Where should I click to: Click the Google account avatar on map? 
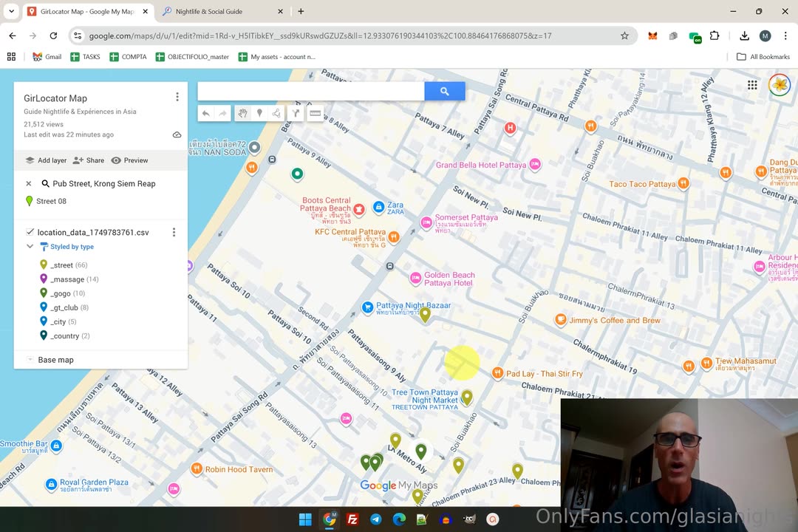click(780, 85)
